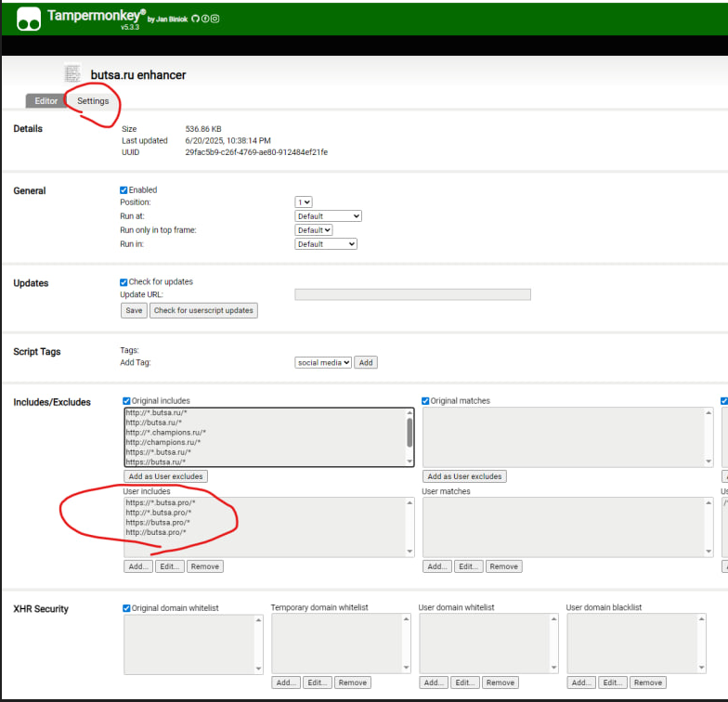This screenshot has height=702, width=728.
Task: Click Add as User excludes under Original matches
Action: [464, 476]
